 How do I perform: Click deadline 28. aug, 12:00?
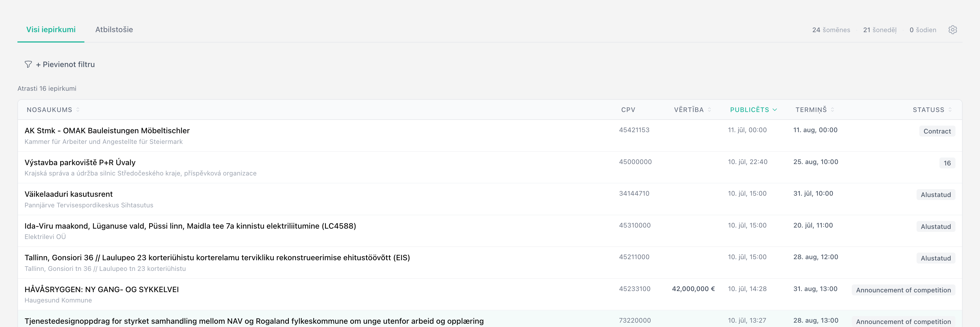coord(816,257)
